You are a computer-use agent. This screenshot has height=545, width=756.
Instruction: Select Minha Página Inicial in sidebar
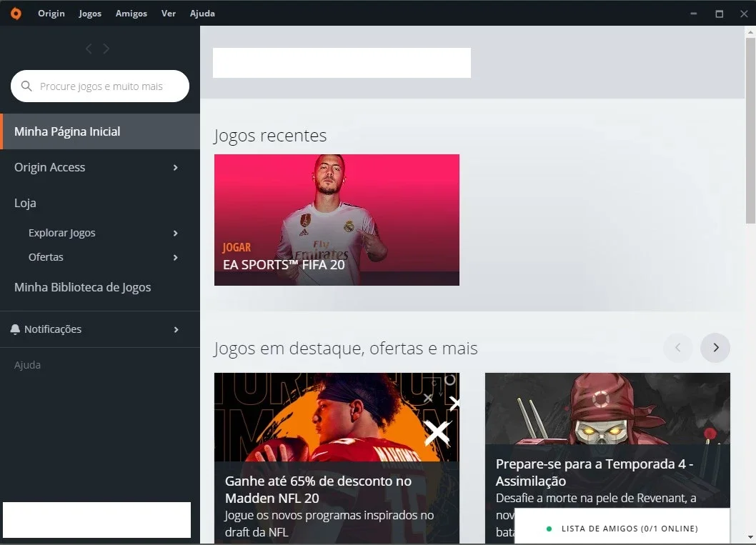[x=100, y=131]
